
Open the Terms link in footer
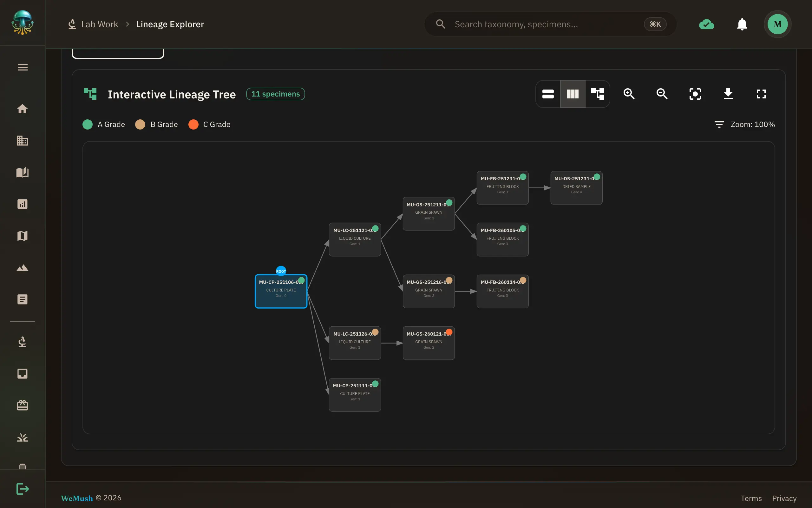751,498
